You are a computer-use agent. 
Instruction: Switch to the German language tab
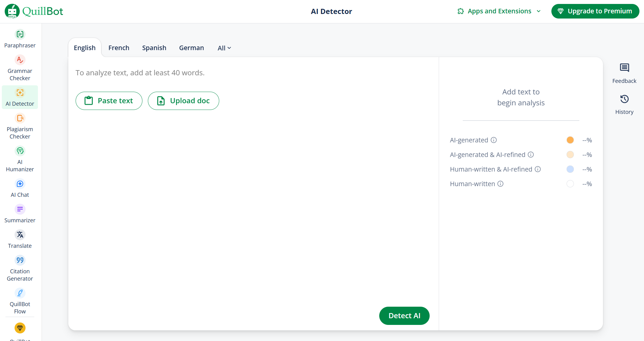tap(192, 48)
